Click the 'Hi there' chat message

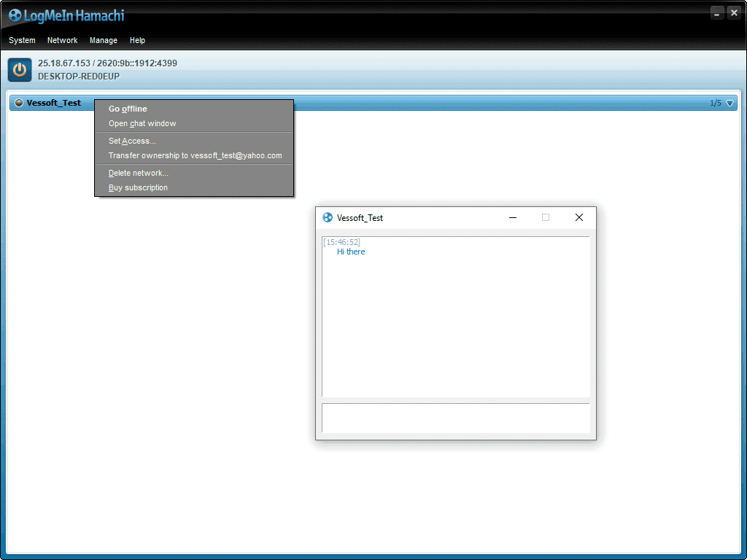[x=351, y=252]
